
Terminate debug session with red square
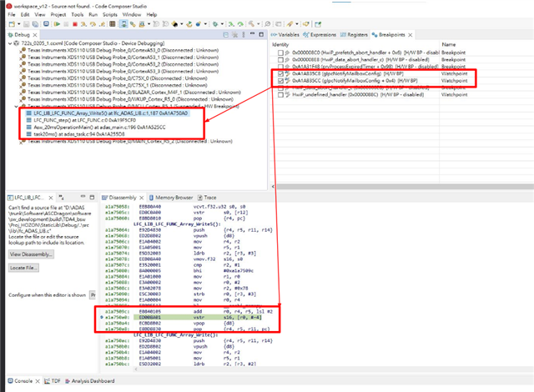tap(75, 24)
